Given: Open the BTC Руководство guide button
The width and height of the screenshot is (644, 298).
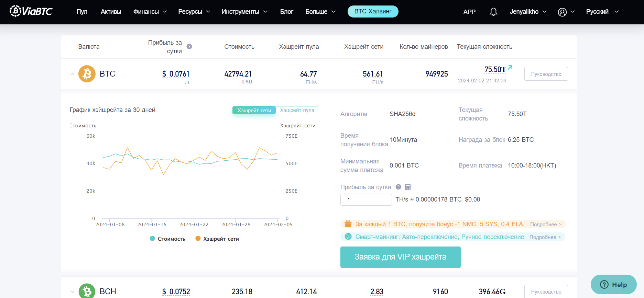Looking at the screenshot, I should tap(546, 74).
